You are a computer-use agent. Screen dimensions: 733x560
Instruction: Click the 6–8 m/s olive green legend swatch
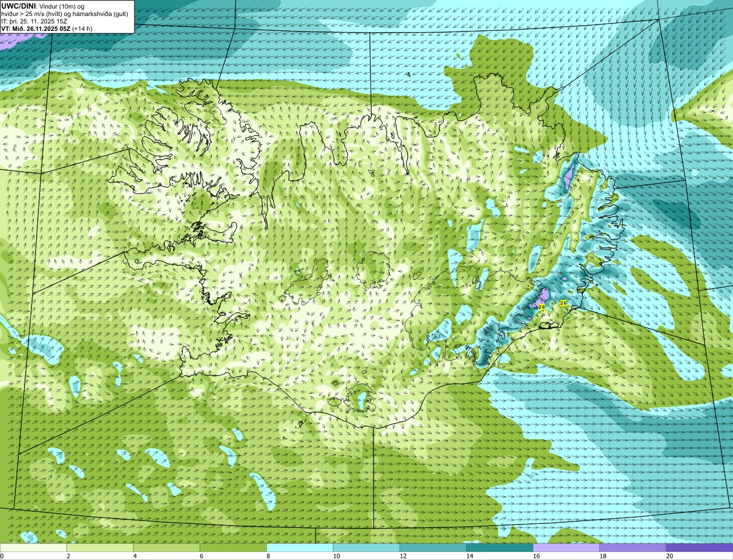[x=233, y=547]
